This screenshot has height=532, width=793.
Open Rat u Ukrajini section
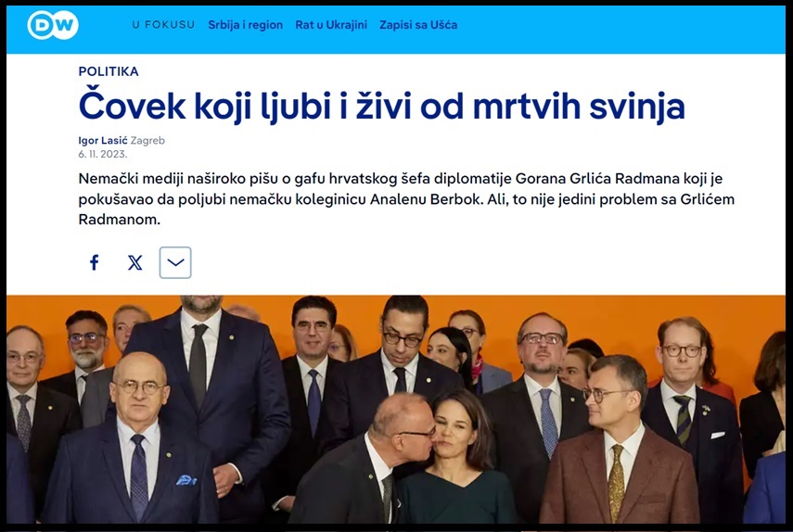click(x=331, y=25)
